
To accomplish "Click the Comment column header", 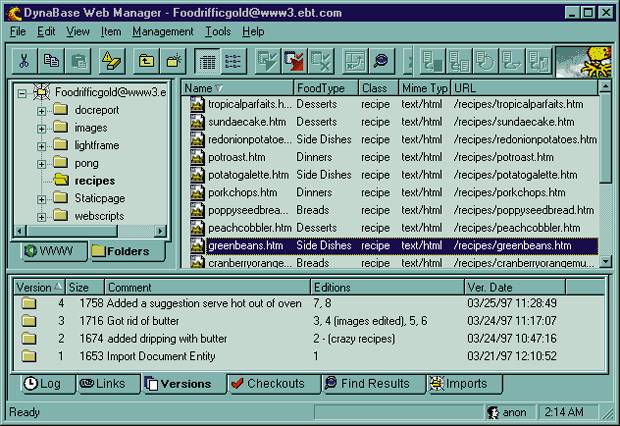I will pyautogui.click(x=207, y=287).
